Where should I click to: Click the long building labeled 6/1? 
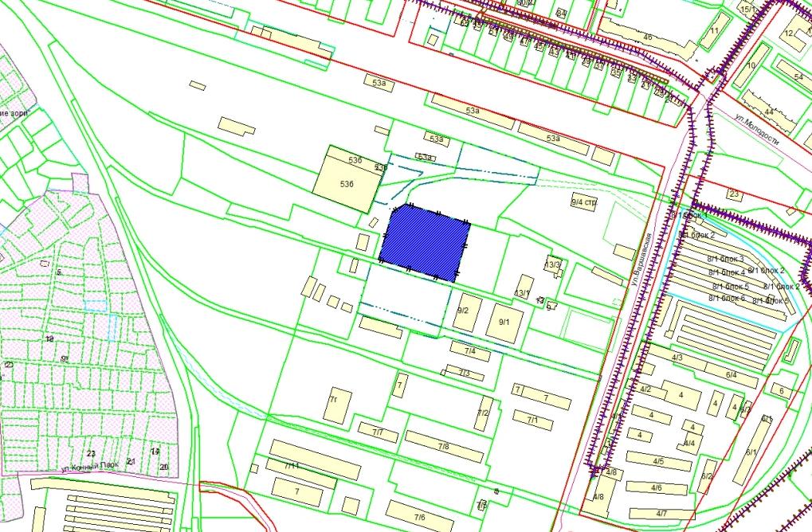751,452
